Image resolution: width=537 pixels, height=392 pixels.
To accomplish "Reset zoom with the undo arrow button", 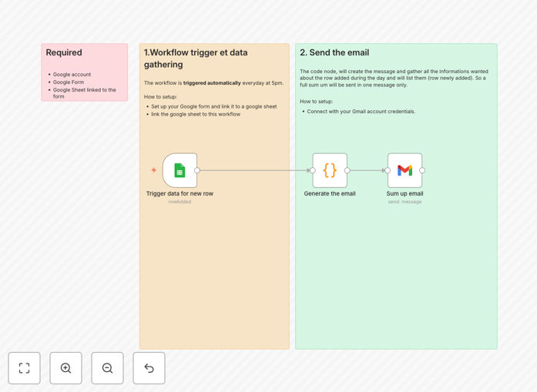I will [149, 368].
